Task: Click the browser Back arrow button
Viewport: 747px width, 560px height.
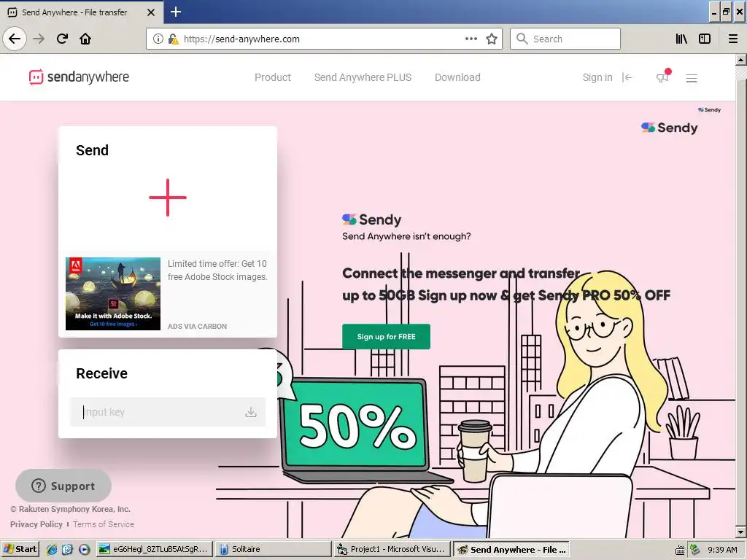Action: coord(15,39)
